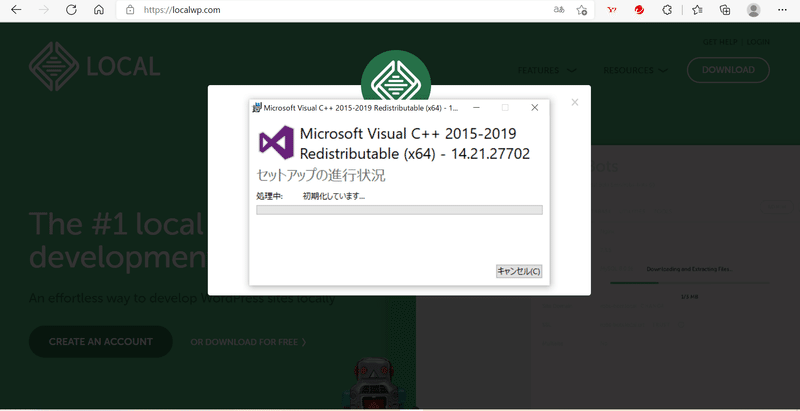Open the Extensions puzzle icon

click(667, 10)
